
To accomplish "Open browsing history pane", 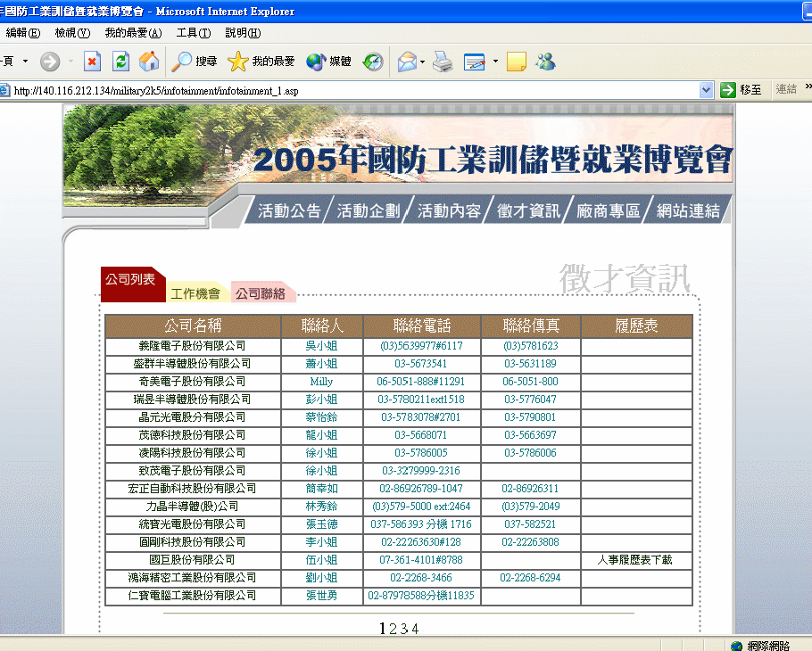I will [373, 62].
